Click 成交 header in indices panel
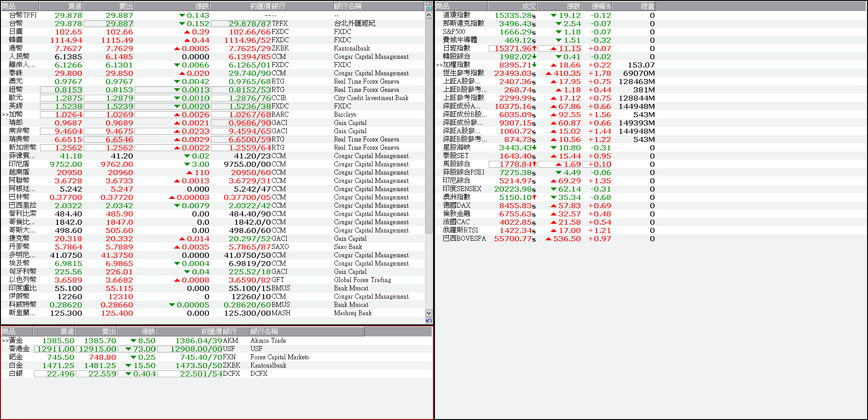868x420 pixels. pos(512,6)
